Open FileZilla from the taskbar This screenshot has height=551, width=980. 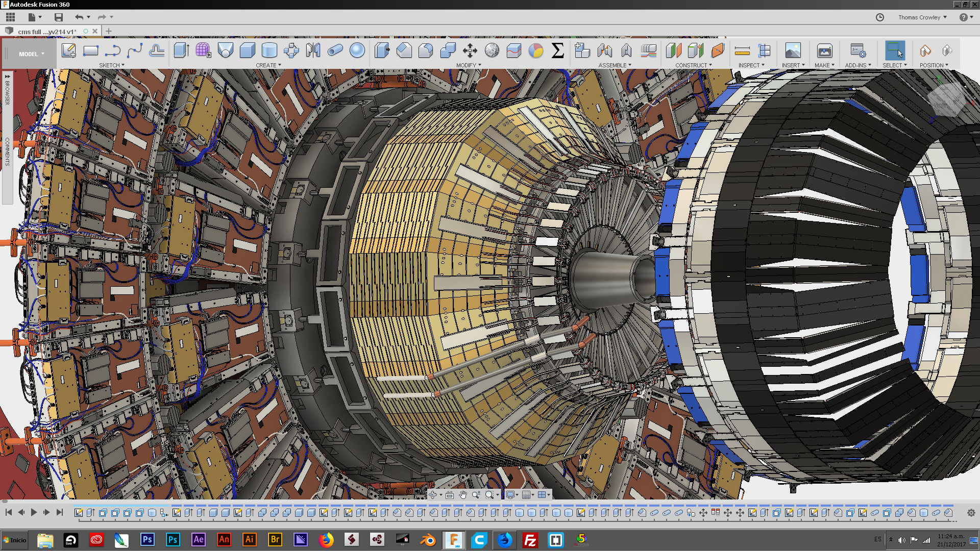pyautogui.click(x=530, y=540)
